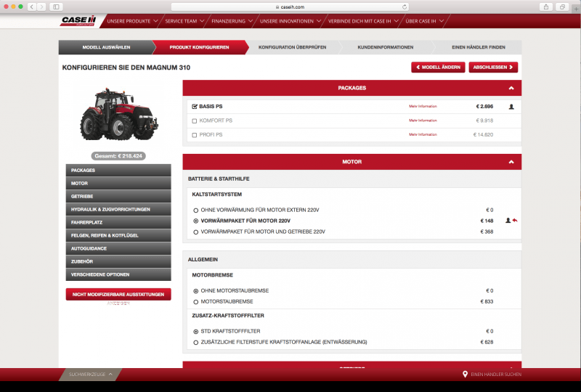Check the Profi PS package

[194, 135]
